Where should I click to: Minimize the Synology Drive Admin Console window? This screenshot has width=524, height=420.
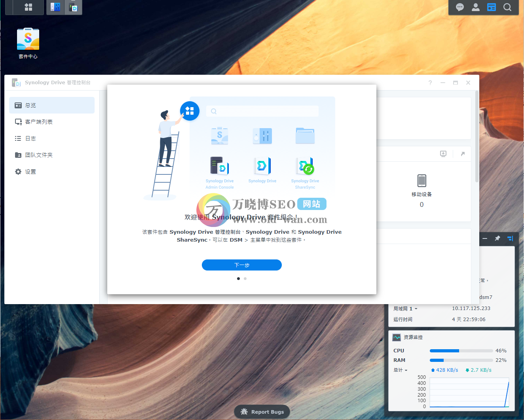[x=443, y=83]
